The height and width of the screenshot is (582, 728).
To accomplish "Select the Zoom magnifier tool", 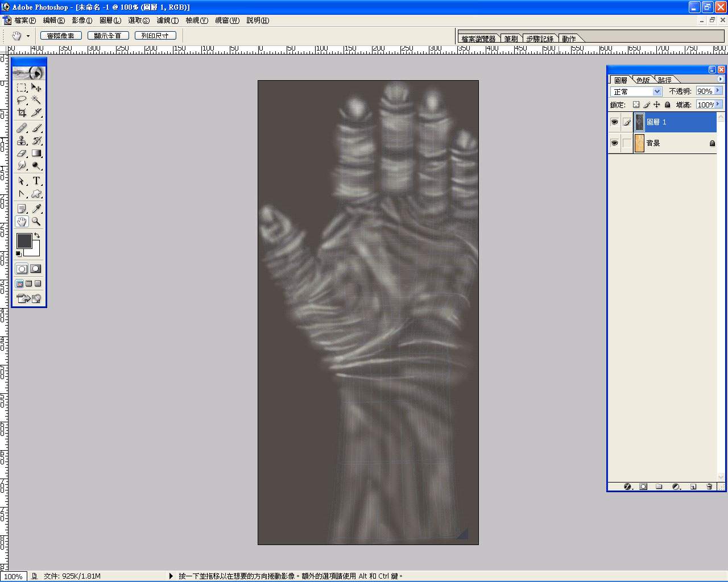I will pos(36,222).
